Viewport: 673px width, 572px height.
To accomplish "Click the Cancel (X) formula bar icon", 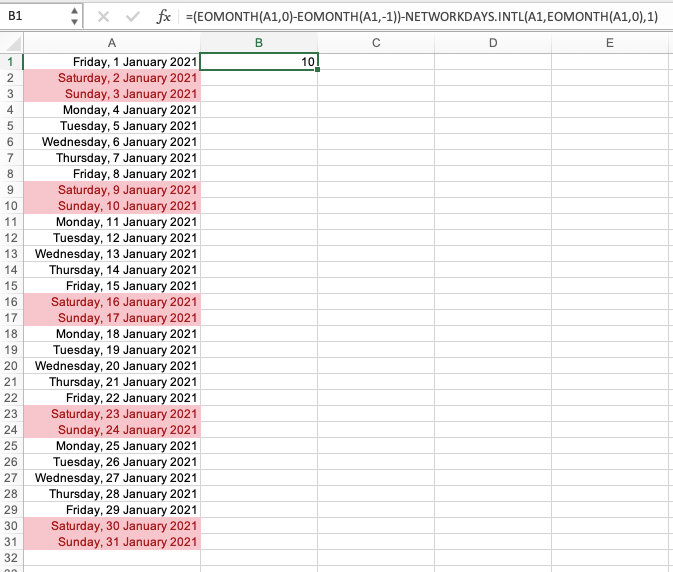I will (x=103, y=17).
